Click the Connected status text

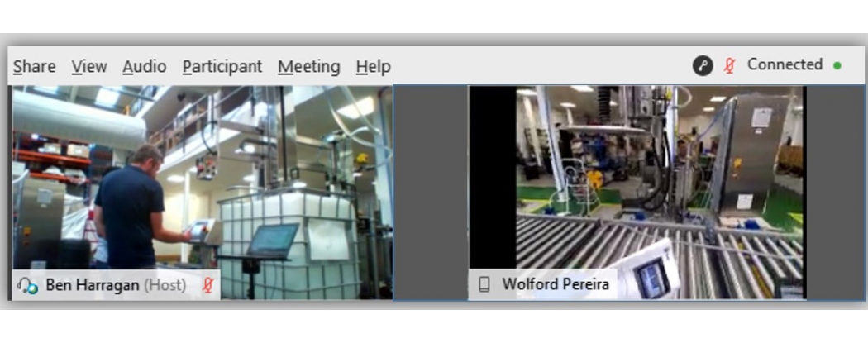785,64
